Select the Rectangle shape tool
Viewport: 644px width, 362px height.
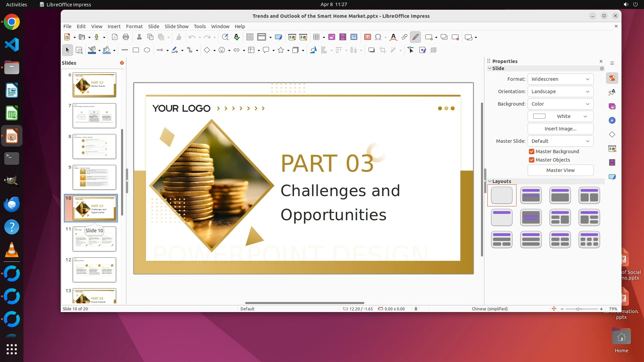click(136, 50)
